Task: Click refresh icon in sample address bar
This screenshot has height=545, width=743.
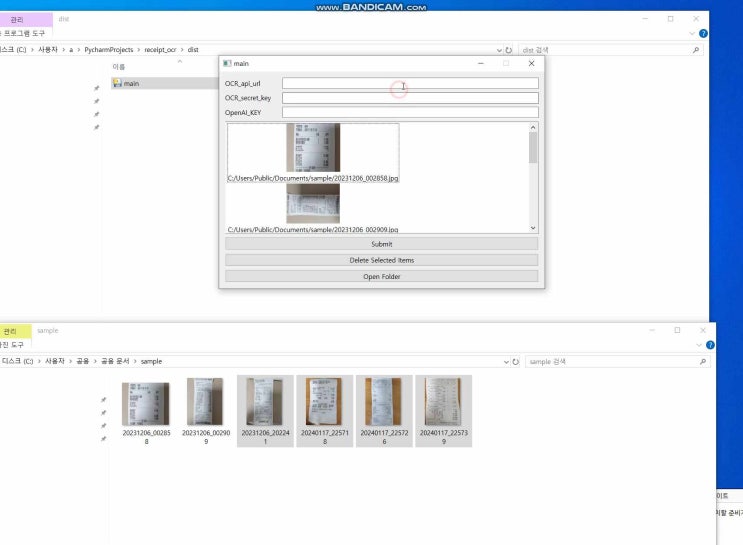Action: pyautogui.click(x=516, y=361)
